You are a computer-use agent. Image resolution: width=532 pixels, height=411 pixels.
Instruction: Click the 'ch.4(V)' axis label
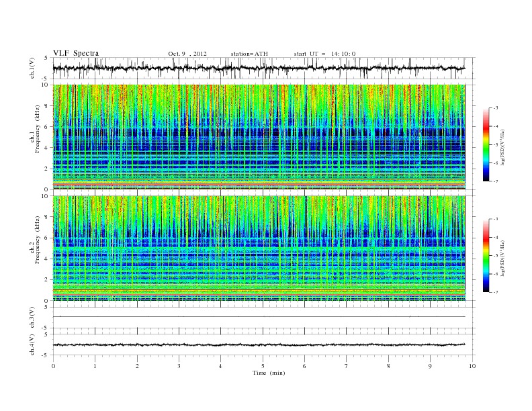click(x=32, y=345)
